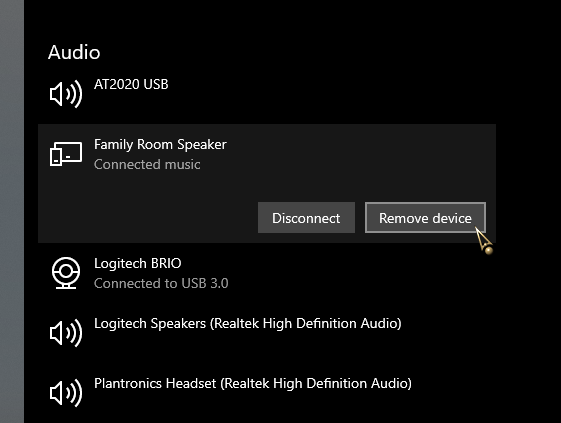The height and width of the screenshot is (423, 561).
Task: Click the Logitech BRIO webcam icon
Action: click(x=66, y=273)
